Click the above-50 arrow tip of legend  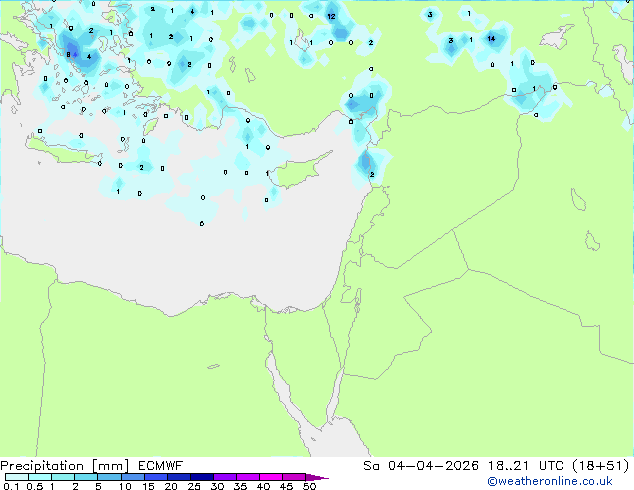pyautogui.click(x=317, y=477)
